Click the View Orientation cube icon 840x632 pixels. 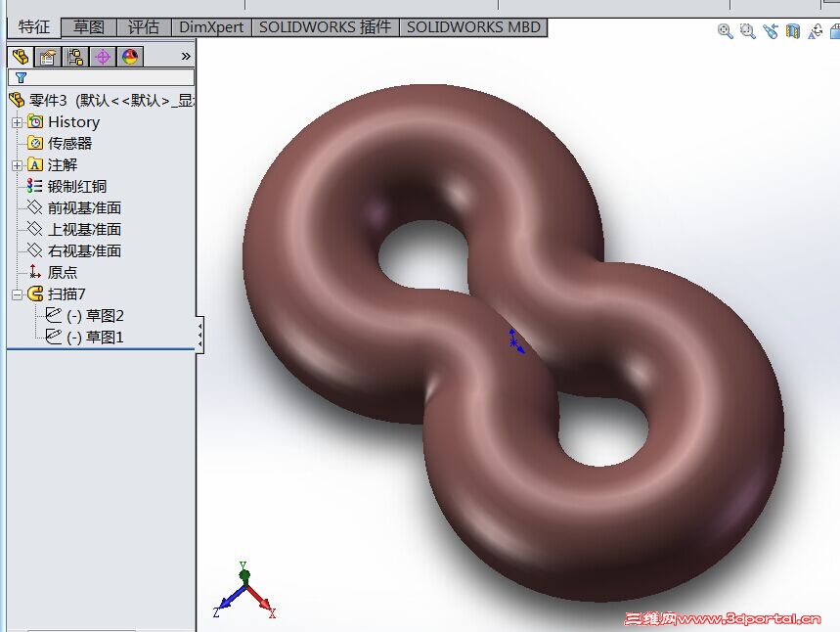[x=835, y=31]
